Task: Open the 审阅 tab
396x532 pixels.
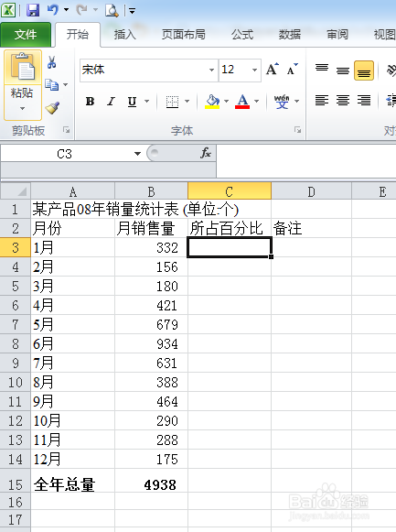Action: [x=337, y=35]
